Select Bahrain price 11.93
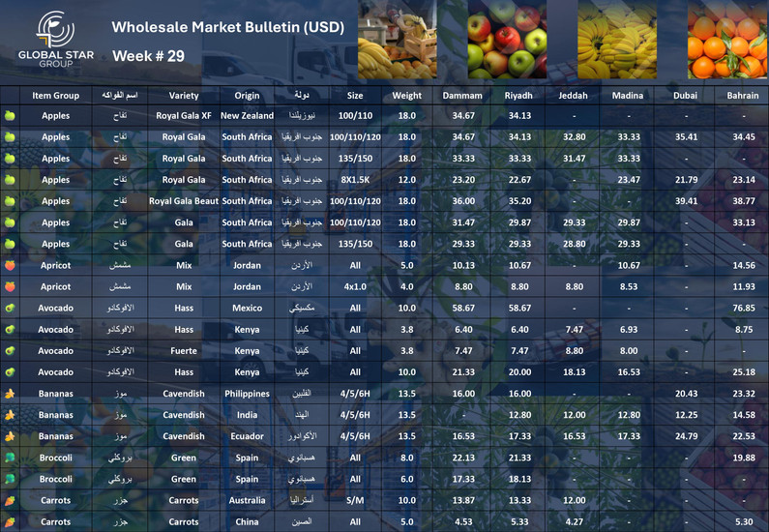 744,287
